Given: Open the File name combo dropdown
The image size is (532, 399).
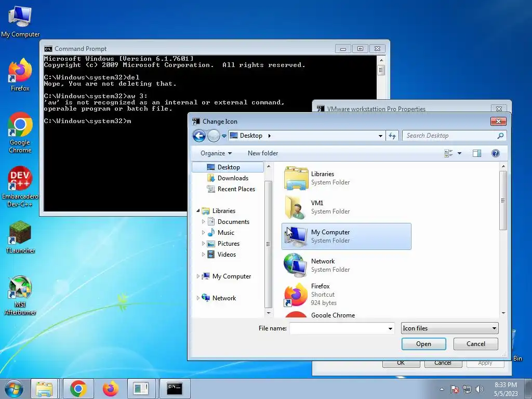Looking at the screenshot, I should [390, 328].
